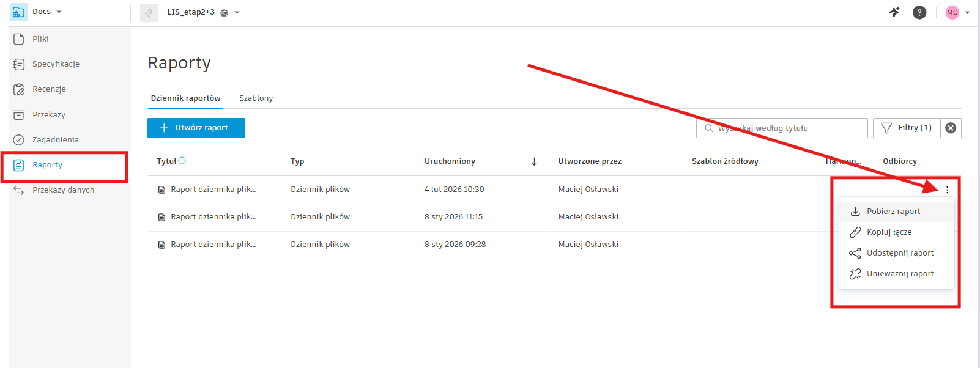This screenshot has height=368, width=980.
Task: Switch to the Szablony tab
Action: point(256,98)
